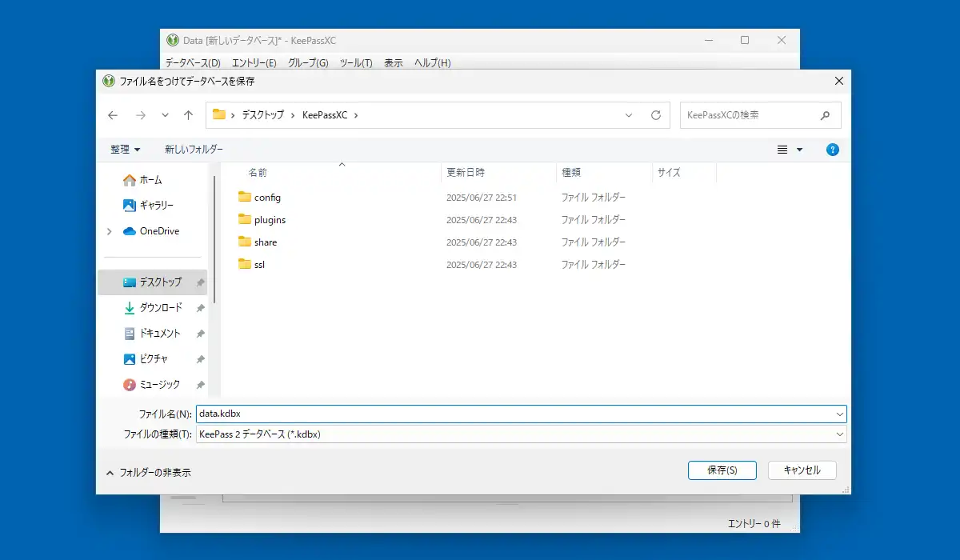
Task: Open グループ(G) menu in KeePassXC window
Action: click(x=309, y=63)
